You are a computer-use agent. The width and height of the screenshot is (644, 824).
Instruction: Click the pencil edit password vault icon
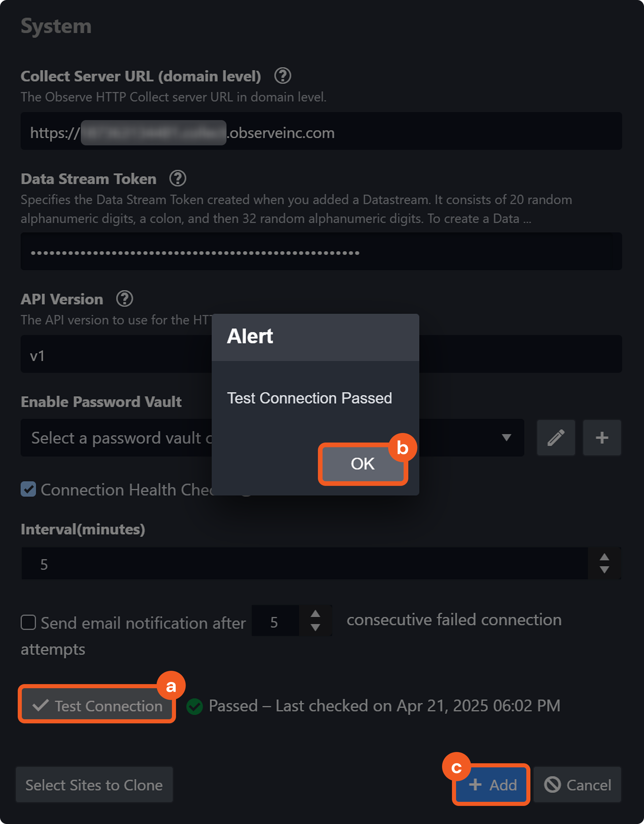click(556, 438)
